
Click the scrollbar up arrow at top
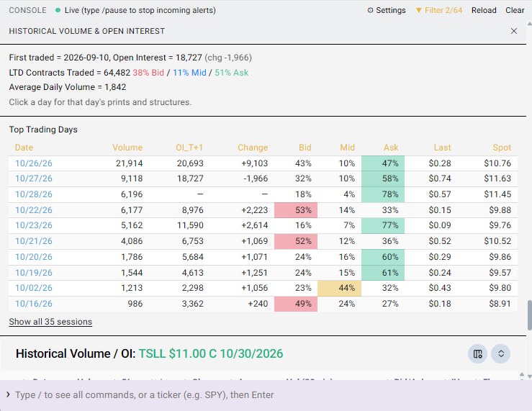click(529, 24)
